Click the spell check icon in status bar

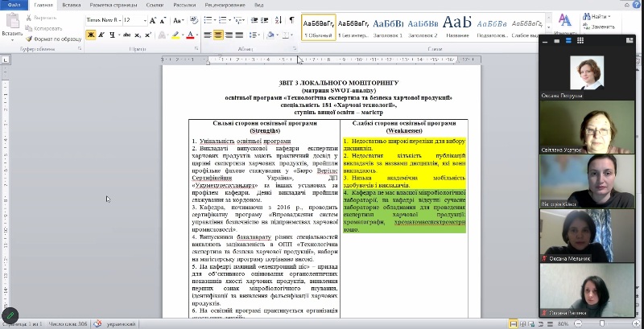click(x=97, y=323)
